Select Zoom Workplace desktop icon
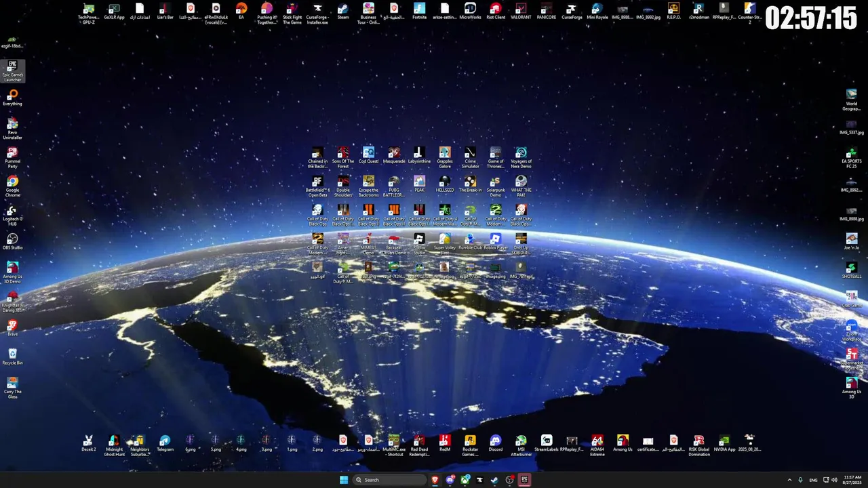Image resolution: width=868 pixels, height=488 pixels. pyautogui.click(x=851, y=330)
